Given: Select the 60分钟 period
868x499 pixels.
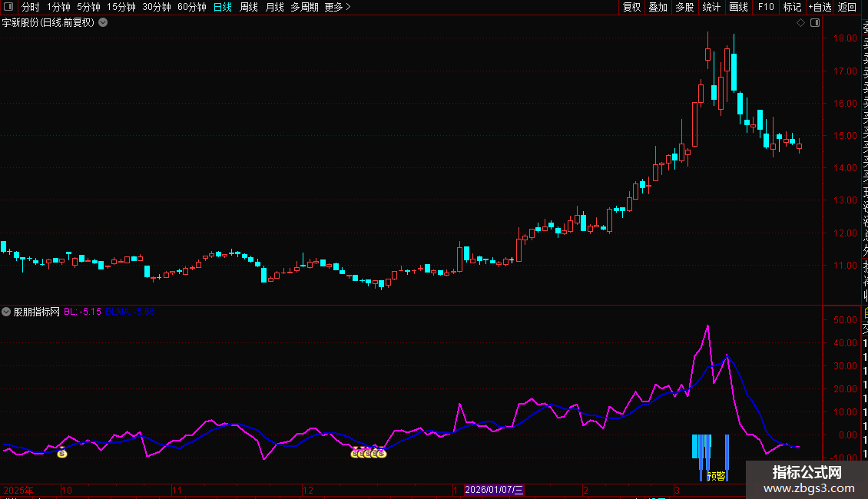Looking at the screenshot, I should click(192, 7).
